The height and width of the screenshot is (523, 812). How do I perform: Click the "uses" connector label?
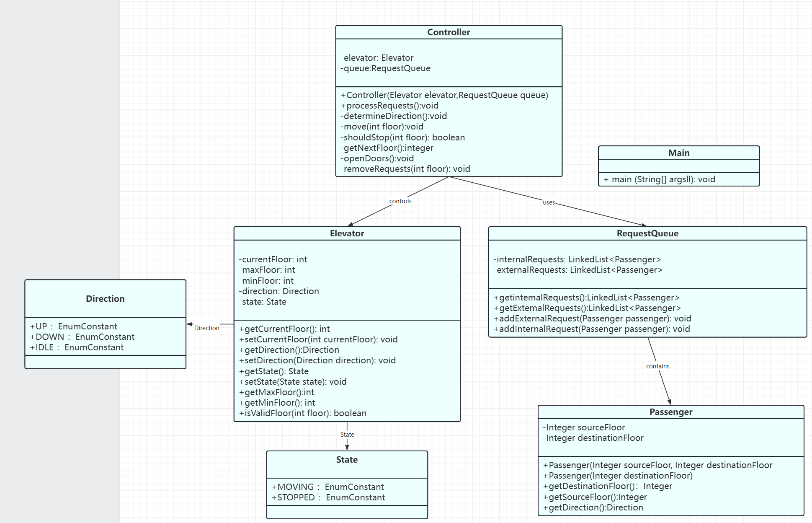tap(549, 202)
